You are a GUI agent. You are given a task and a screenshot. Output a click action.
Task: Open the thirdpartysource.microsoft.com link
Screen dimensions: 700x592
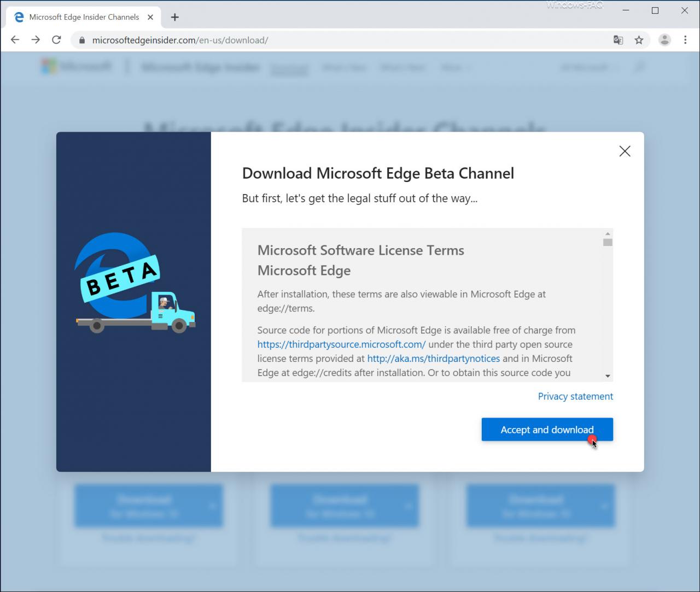341,344
